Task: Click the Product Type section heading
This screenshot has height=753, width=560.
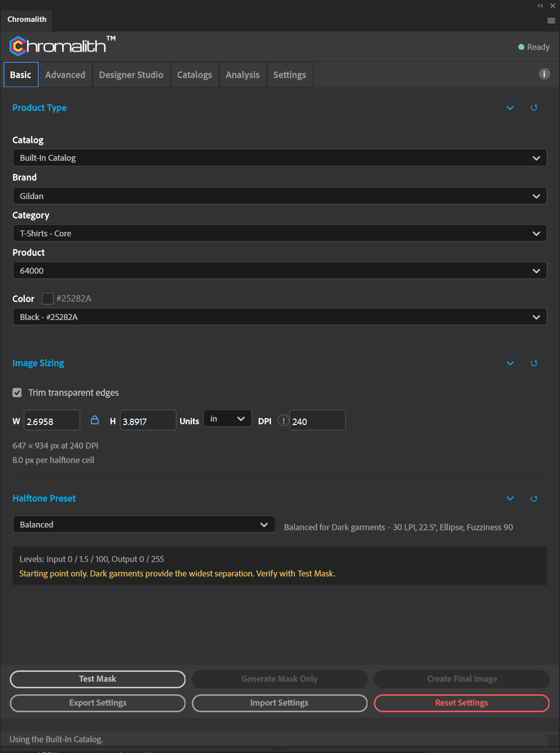Action: click(39, 108)
